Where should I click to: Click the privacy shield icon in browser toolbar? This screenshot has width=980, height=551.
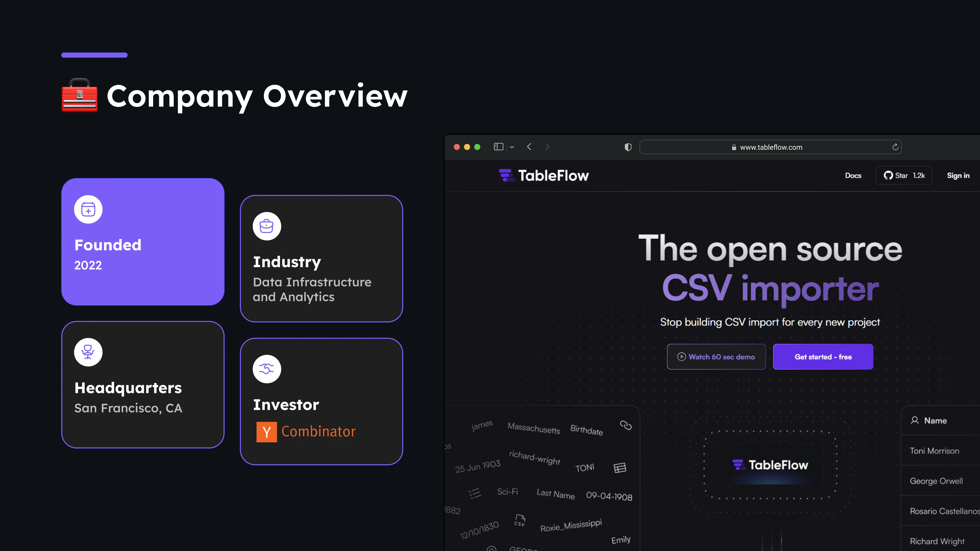(x=628, y=147)
